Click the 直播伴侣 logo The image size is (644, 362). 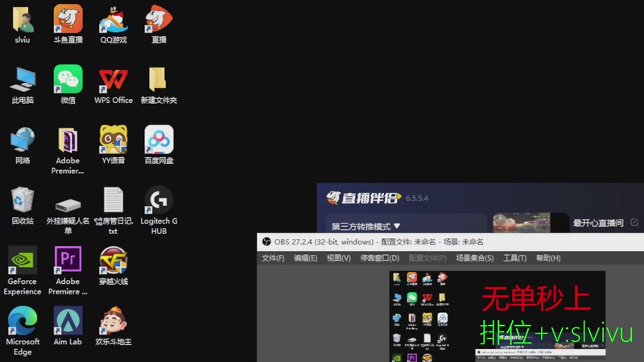tap(364, 198)
